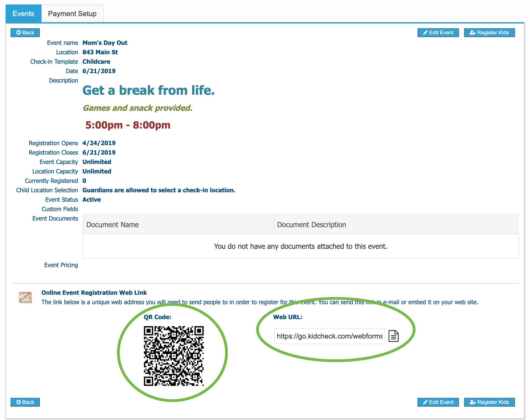
Task: Click the bottom Edit Event button
Action: 438,402
